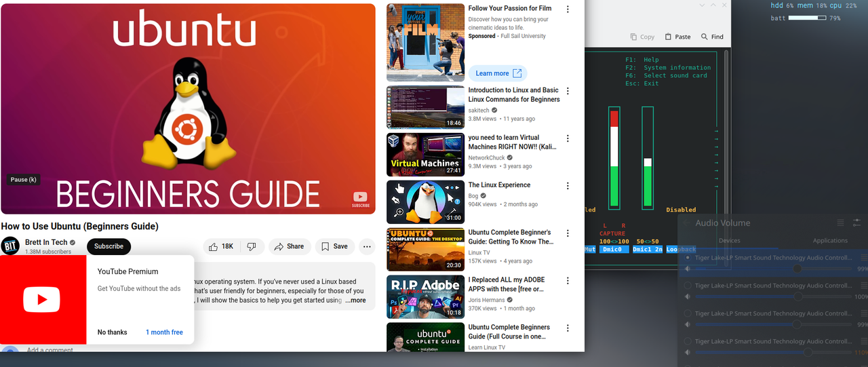The width and height of the screenshot is (868, 367).
Task: Click the 'batt' battery bar in the system monitor
Action: click(808, 18)
